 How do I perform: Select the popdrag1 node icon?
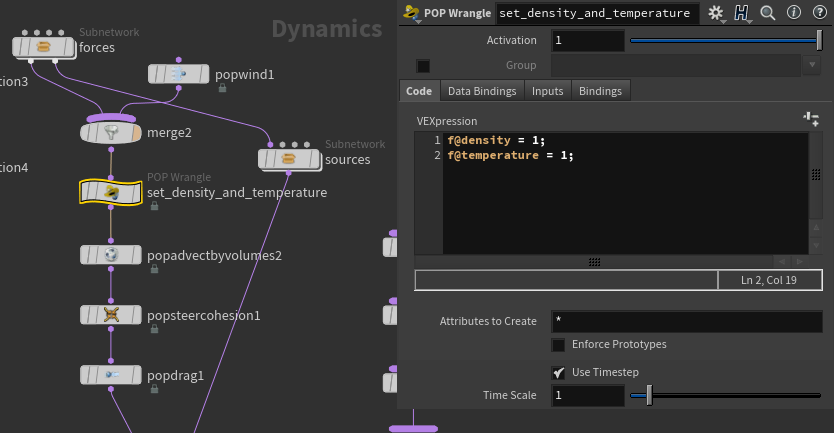[x=111, y=374]
